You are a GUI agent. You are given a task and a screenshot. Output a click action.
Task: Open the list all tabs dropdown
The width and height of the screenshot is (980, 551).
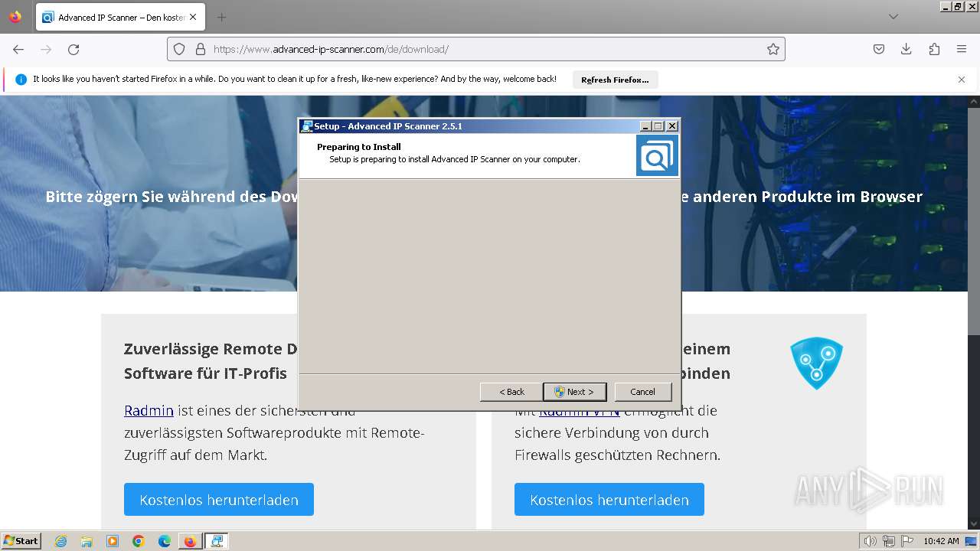point(893,17)
